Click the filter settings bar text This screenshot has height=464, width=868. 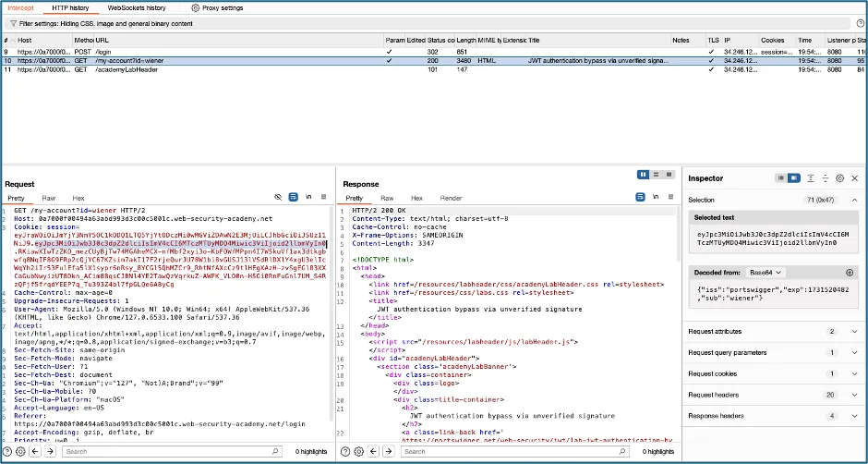click(x=106, y=24)
